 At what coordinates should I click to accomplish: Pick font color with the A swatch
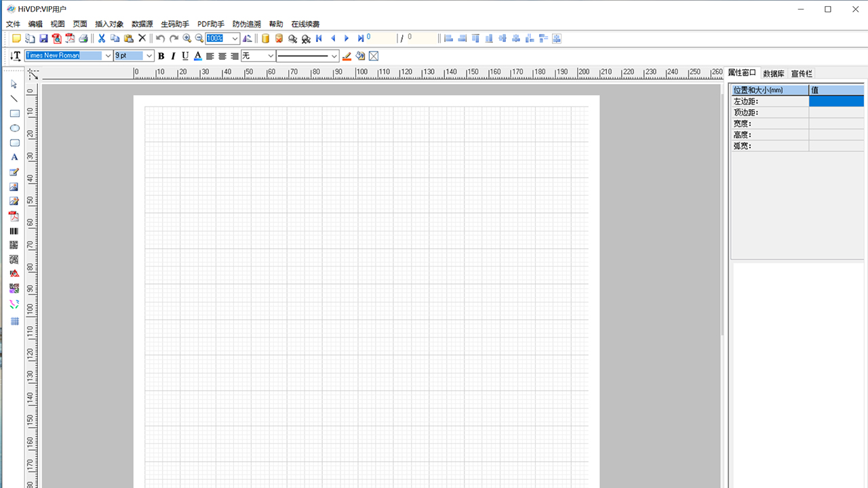pyautogui.click(x=197, y=56)
